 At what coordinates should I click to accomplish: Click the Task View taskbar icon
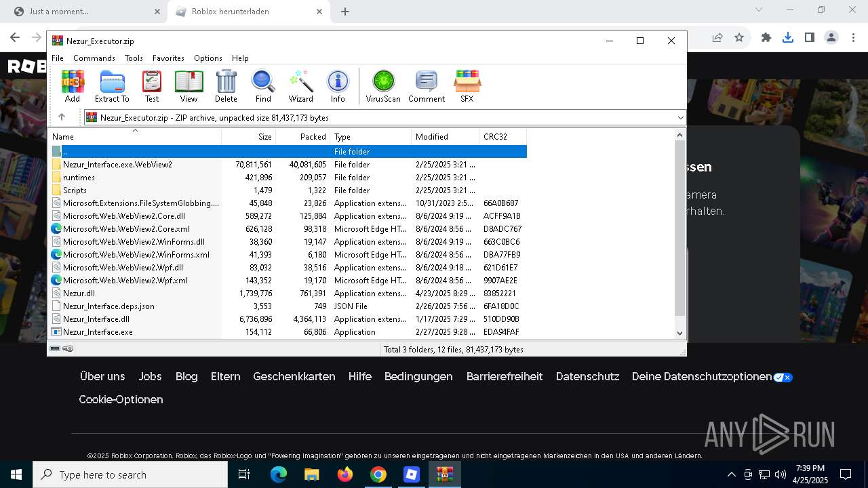click(245, 474)
